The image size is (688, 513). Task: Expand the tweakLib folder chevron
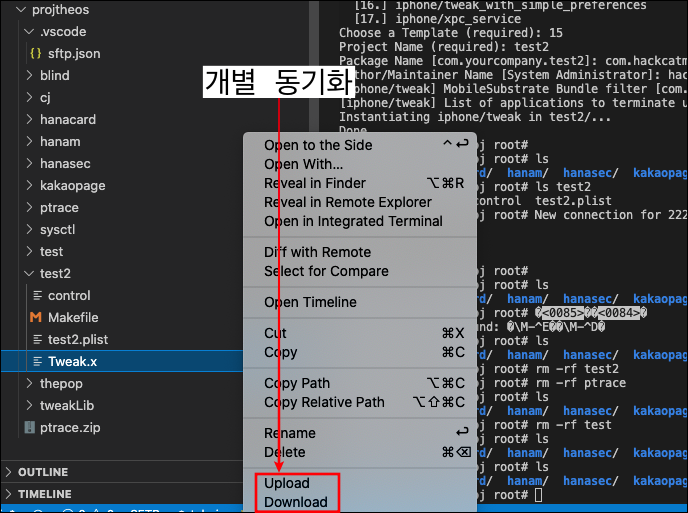[x=29, y=405]
